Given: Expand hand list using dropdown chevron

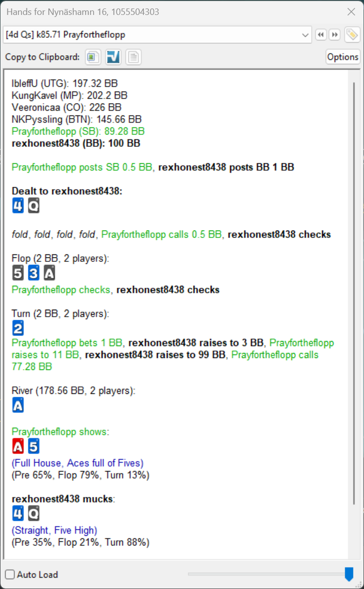Looking at the screenshot, I should point(306,35).
